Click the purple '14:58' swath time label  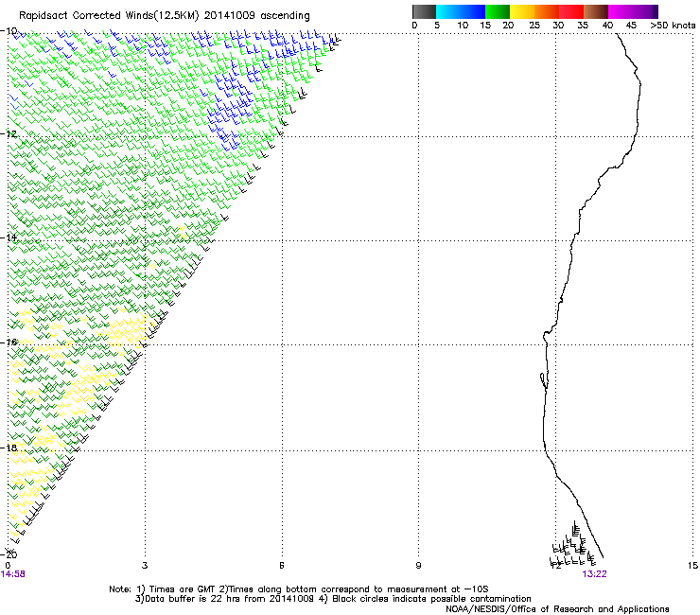tap(13, 574)
